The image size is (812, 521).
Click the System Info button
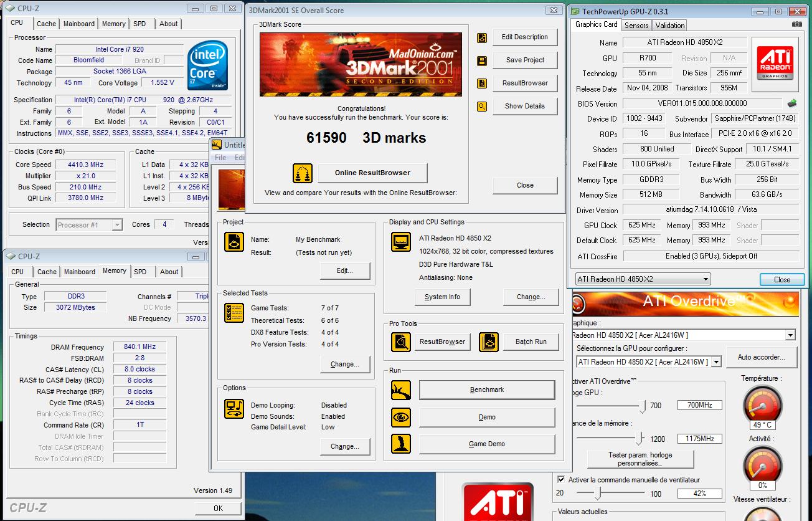442,297
